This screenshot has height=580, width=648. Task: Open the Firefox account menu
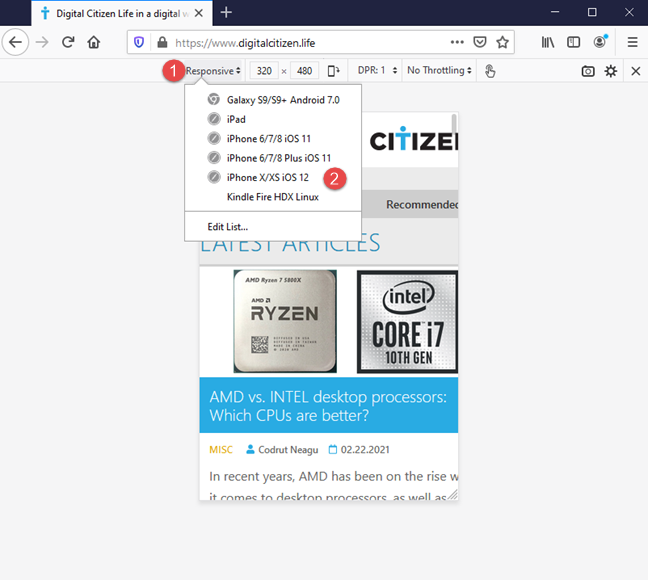[x=600, y=42]
